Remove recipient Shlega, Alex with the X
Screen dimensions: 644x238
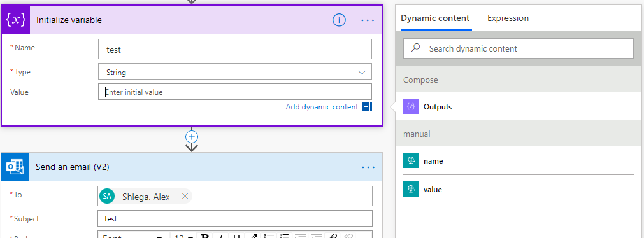tap(185, 197)
